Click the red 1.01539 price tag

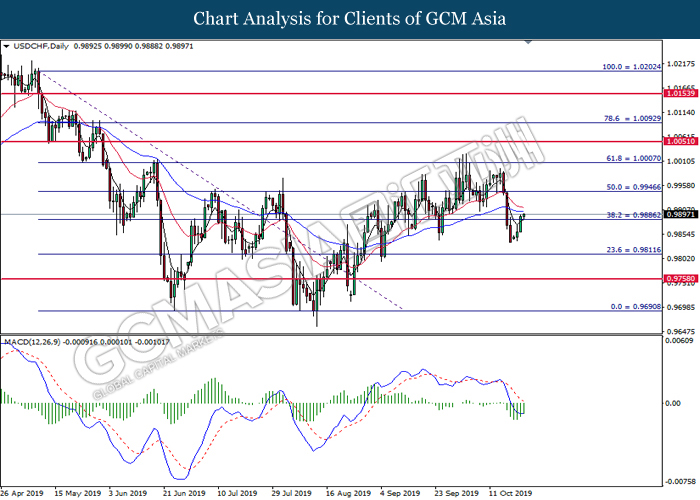coord(681,93)
